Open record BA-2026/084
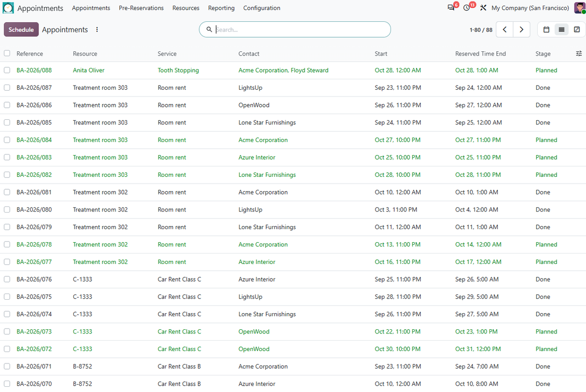The height and width of the screenshot is (392, 586). (34, 140)
